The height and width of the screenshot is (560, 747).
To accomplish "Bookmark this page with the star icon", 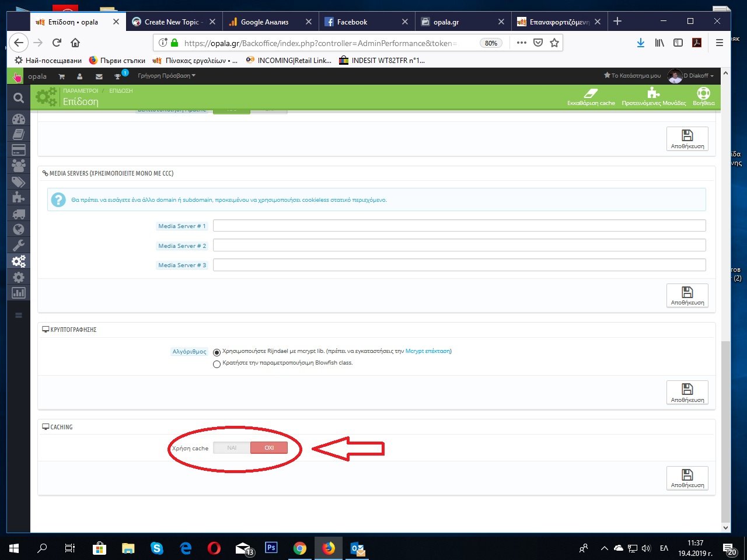I will click(554, 43).
